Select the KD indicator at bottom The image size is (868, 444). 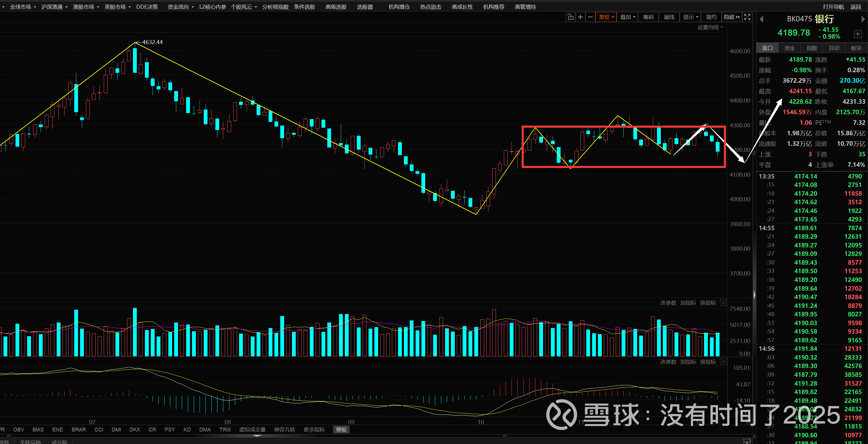[187, 429]
